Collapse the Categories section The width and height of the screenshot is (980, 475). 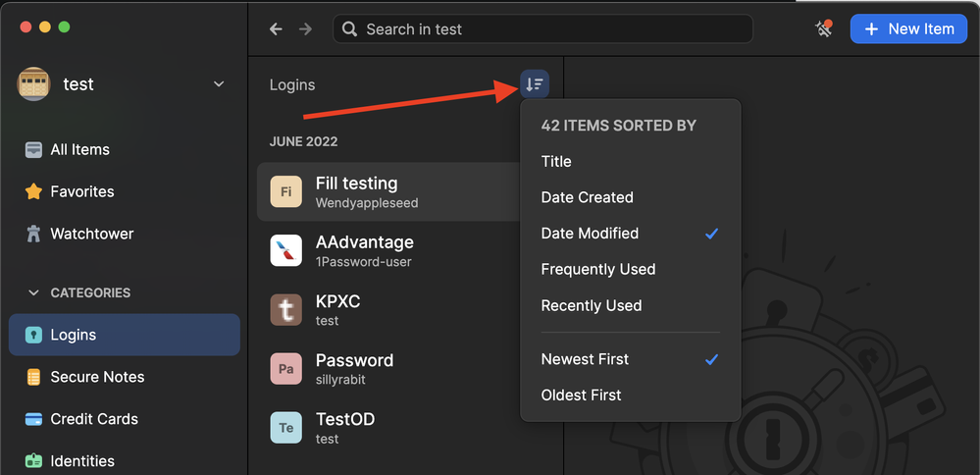click(33, 292)
